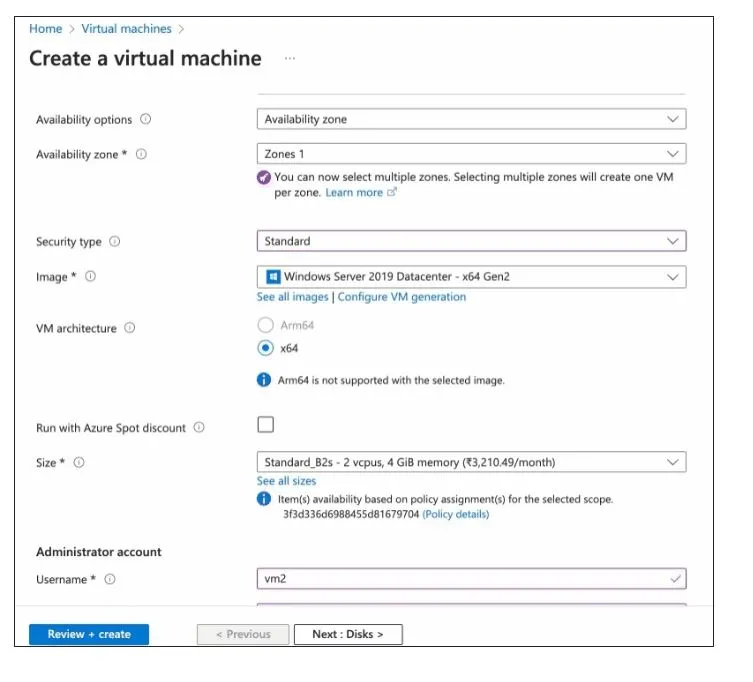753x682 pixels.
Task: Select the x64 architecture radio button
Action: click(x=266, y=348)
